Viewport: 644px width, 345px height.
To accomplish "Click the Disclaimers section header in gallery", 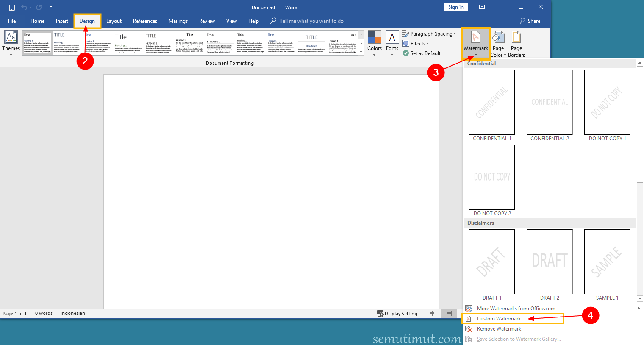I will tap(480, 223).
